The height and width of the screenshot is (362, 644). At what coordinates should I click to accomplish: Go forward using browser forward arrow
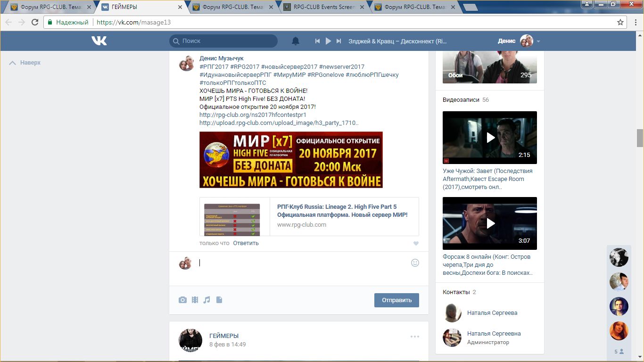(x=22, y=22)
